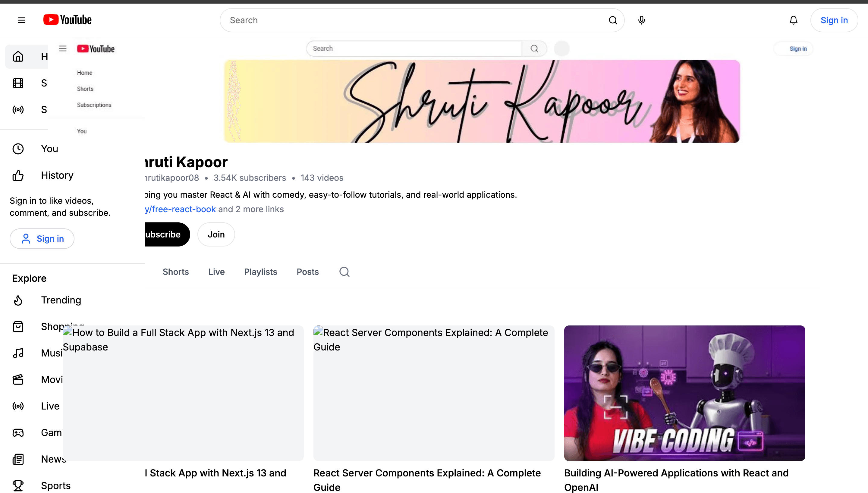This screenshot has width=868, height=493.
Task: Click the '3.54K subscribers' text
Action: coord(250,178)
